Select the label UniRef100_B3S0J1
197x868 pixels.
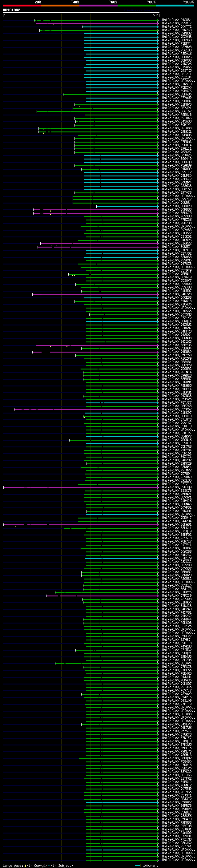(x=176, y=443)
